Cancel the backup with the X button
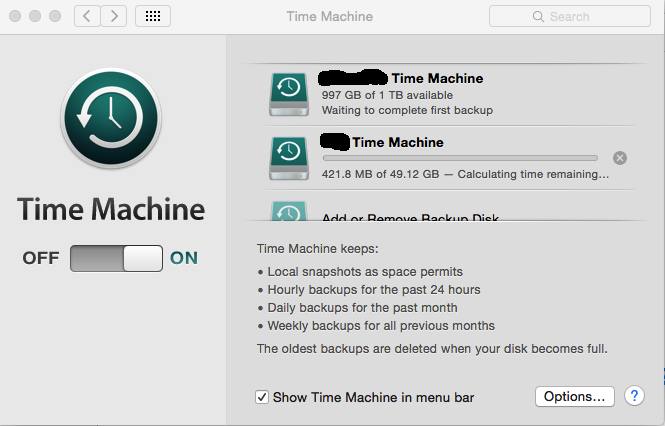The image size is (665, 426). point(620,158)
